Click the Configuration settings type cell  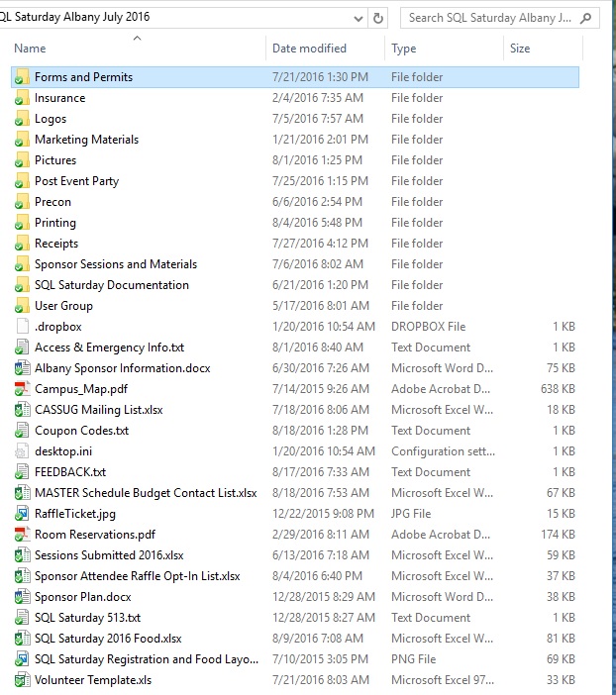pyautogui.click(x=443, y=451)
